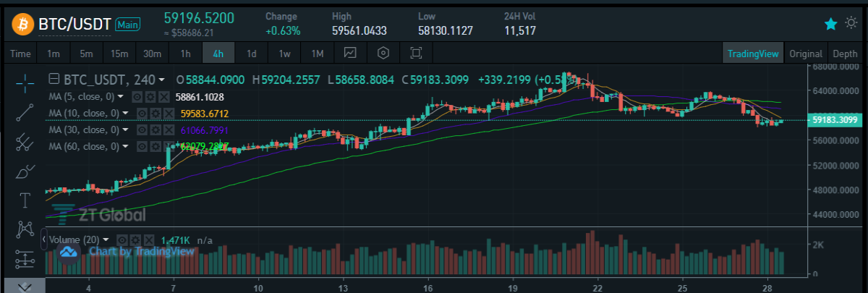Add BTC/USDT to favorites star
Viewport: 868px width, 293px height.
coord(831,24)
